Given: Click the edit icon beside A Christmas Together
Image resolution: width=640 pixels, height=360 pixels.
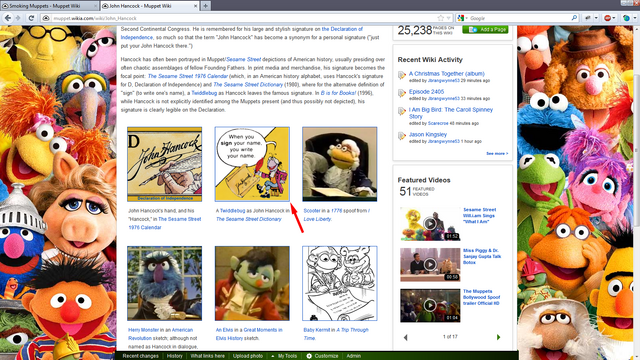Looking at the screenshot, I should 402,75.
